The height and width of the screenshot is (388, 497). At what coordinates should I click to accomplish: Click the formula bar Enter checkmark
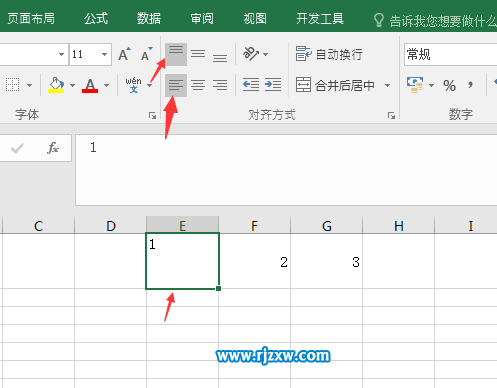pos(17,148)
